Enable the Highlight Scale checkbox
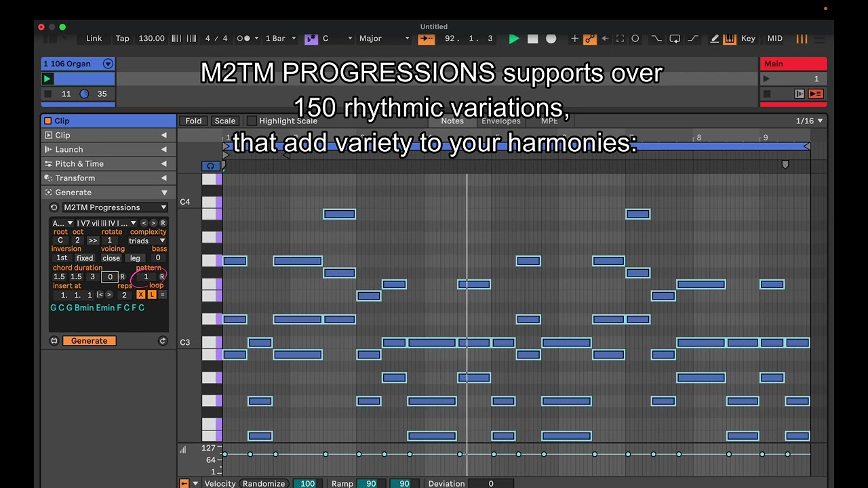 [252, 121]
